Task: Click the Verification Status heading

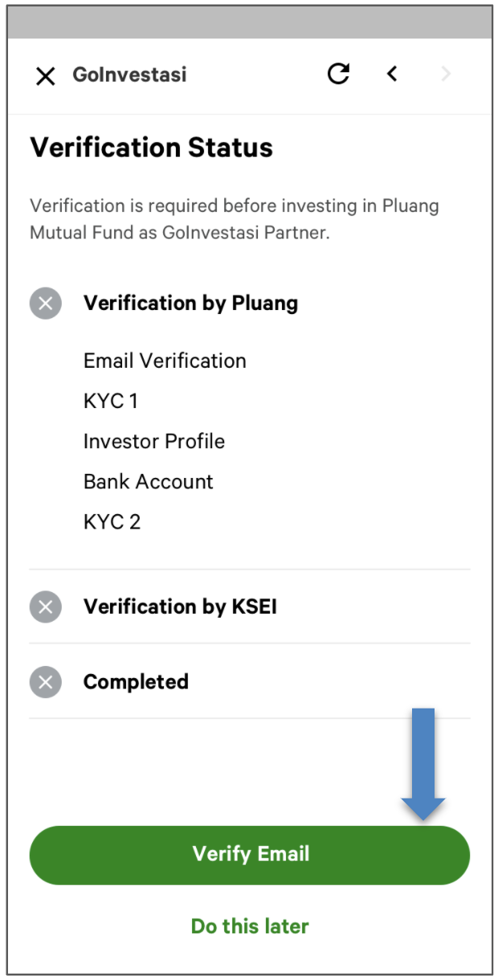Action: (152, 148)
